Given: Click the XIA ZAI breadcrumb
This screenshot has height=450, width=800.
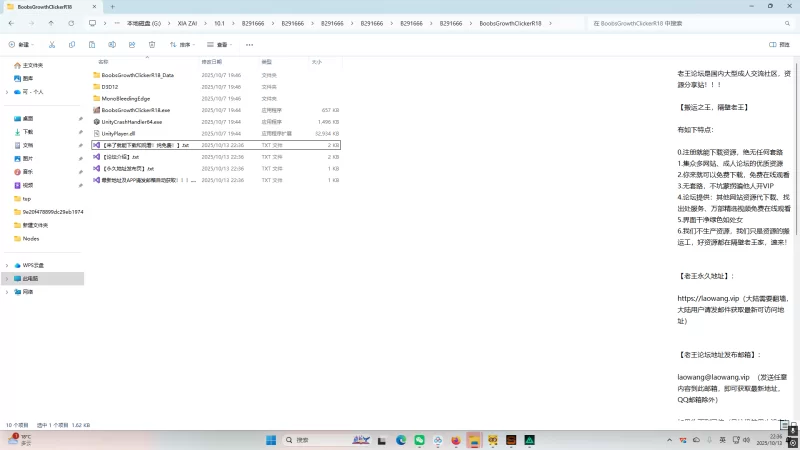Looking at the screenshot, I should pyautogui.click(x=187, y=23).
